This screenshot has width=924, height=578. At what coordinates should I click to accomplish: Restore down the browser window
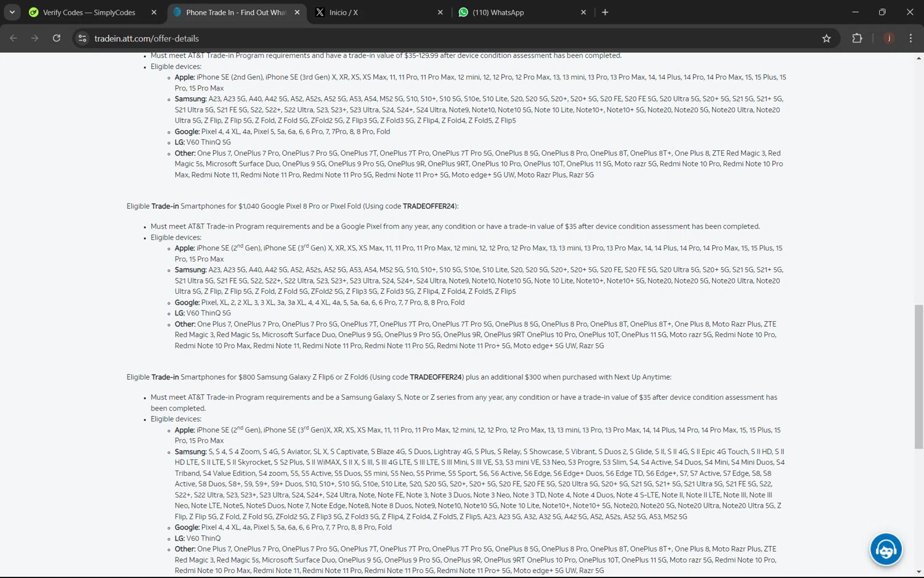click(882, 12)
